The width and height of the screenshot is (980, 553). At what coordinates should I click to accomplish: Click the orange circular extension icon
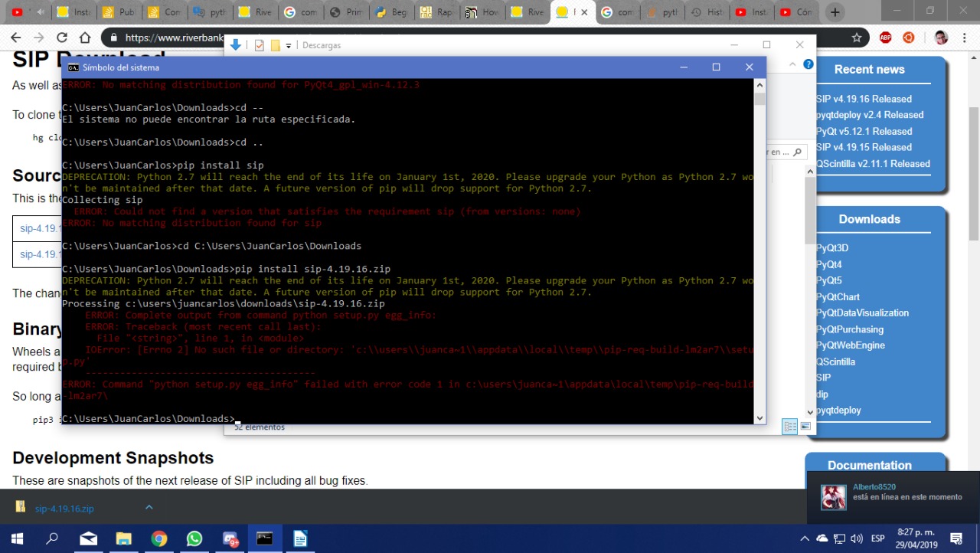[x=909, y=38]
